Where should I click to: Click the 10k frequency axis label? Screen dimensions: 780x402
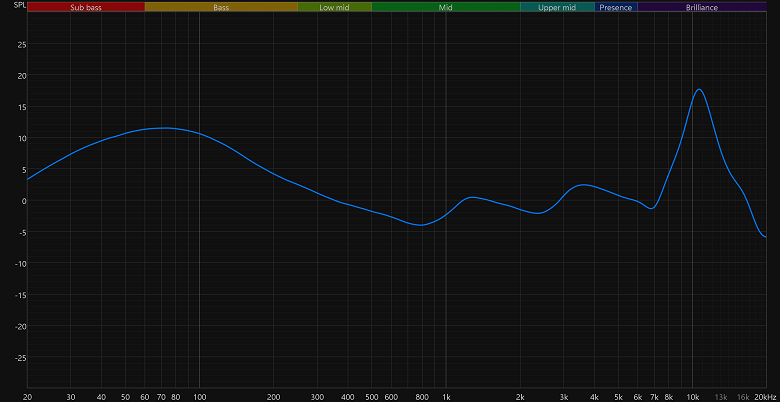[x=692, y=397]
